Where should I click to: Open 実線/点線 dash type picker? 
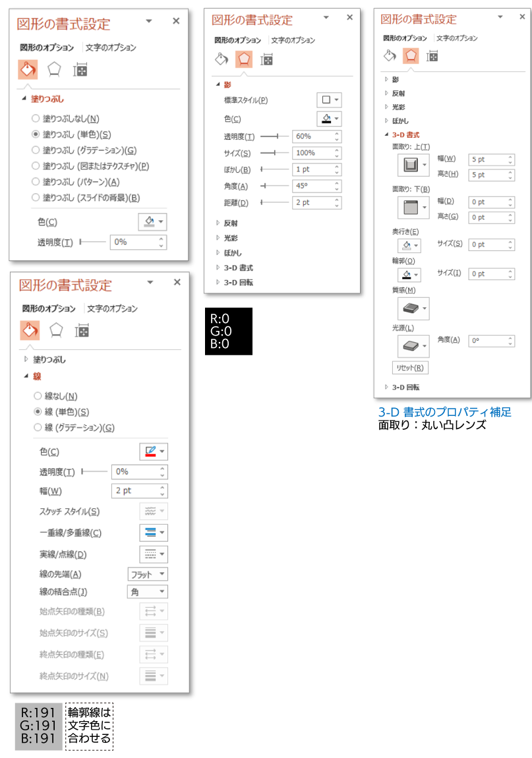point(154,554)
